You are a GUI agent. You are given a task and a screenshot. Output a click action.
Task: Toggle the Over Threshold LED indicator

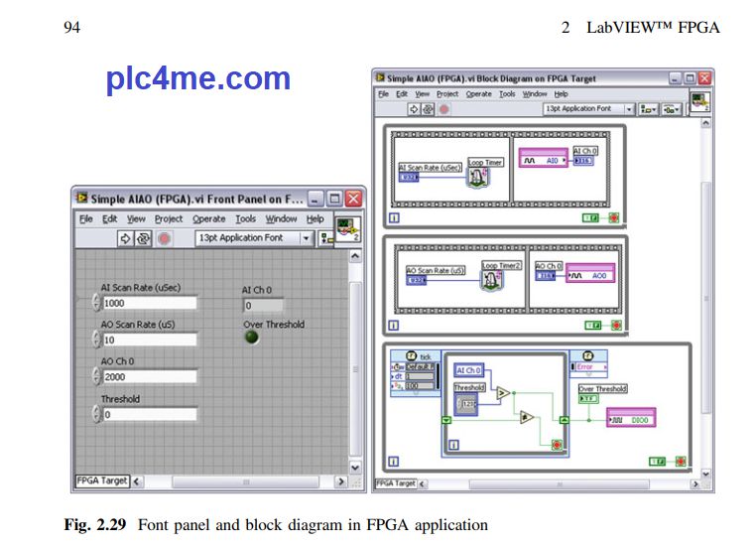click(x=251, y=338)
